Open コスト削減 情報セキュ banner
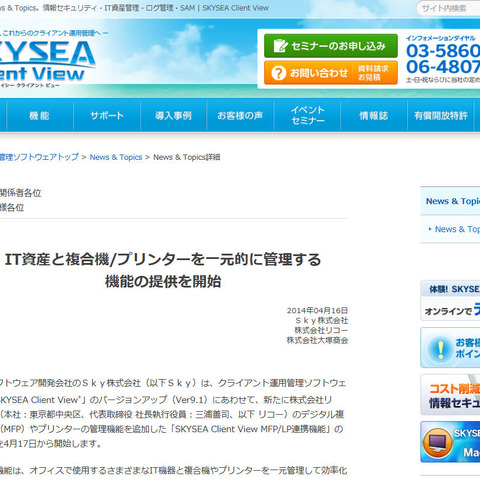This screenshot has height=480, width=480. coord(450,395)
